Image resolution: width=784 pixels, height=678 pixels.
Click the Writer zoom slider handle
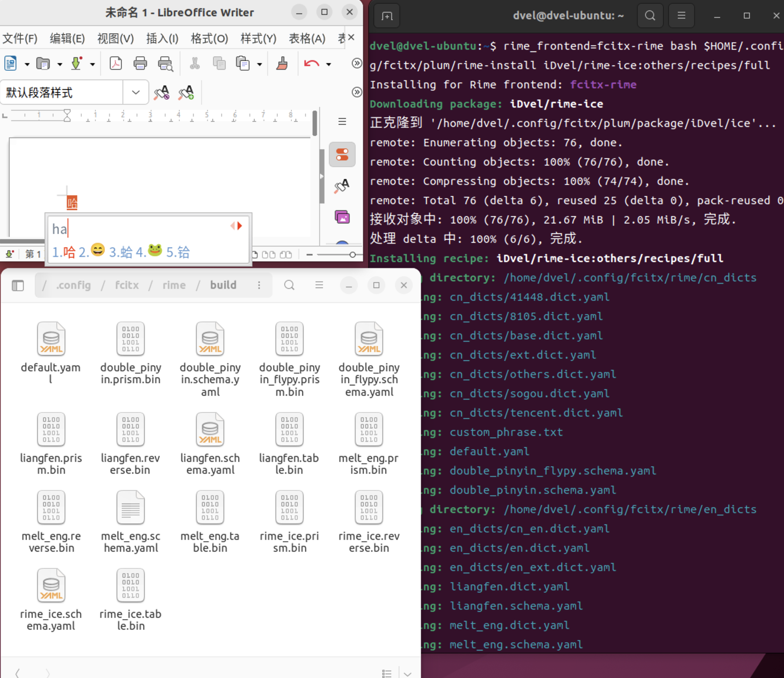(x=352, y=255)
